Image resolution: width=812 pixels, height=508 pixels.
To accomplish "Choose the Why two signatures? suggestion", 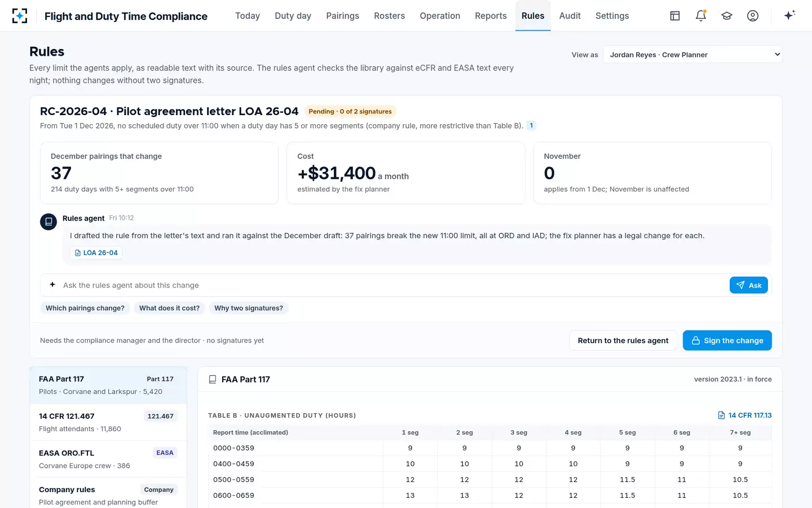I will pyautogui.click(x=249, y=308).
